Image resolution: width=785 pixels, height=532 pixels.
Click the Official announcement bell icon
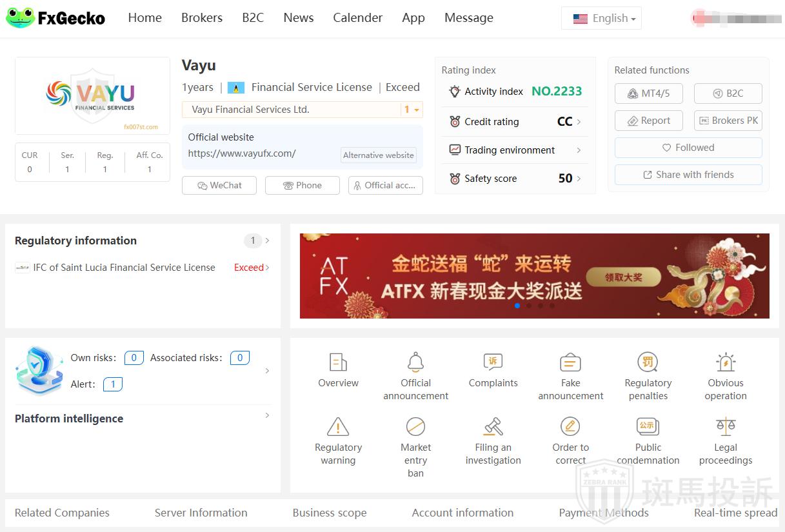(415, 362)
